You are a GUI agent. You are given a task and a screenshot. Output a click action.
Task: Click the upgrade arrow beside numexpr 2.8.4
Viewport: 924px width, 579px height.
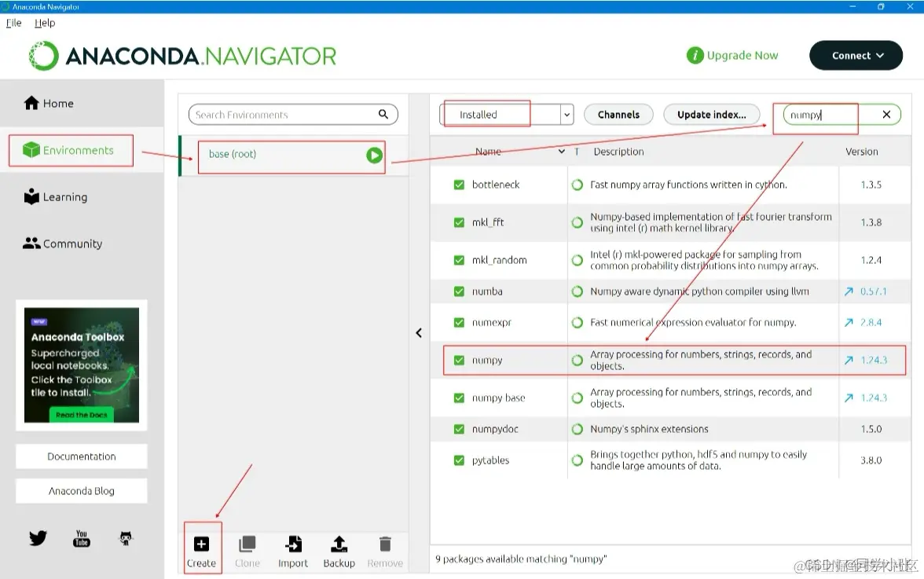pyautogui.click(x=849, y=322)
